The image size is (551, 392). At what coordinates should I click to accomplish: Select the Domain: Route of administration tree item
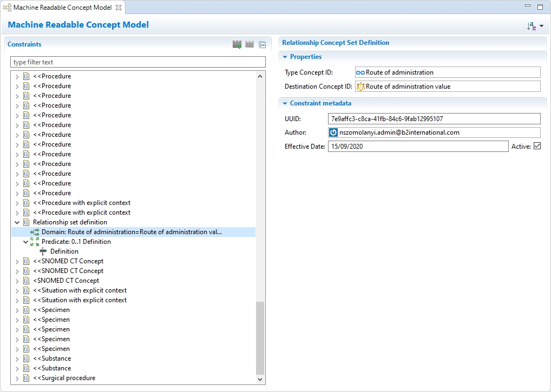pos(132,232)
